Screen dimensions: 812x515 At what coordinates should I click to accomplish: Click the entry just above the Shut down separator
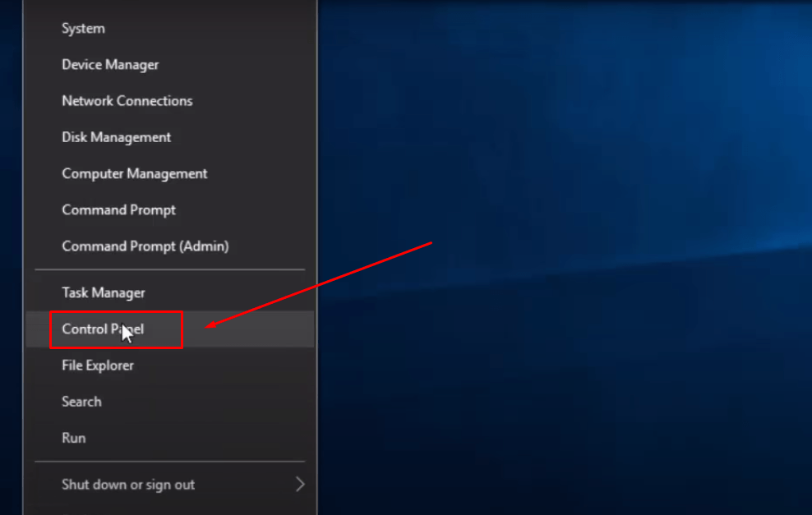click(x=170, y=438)
